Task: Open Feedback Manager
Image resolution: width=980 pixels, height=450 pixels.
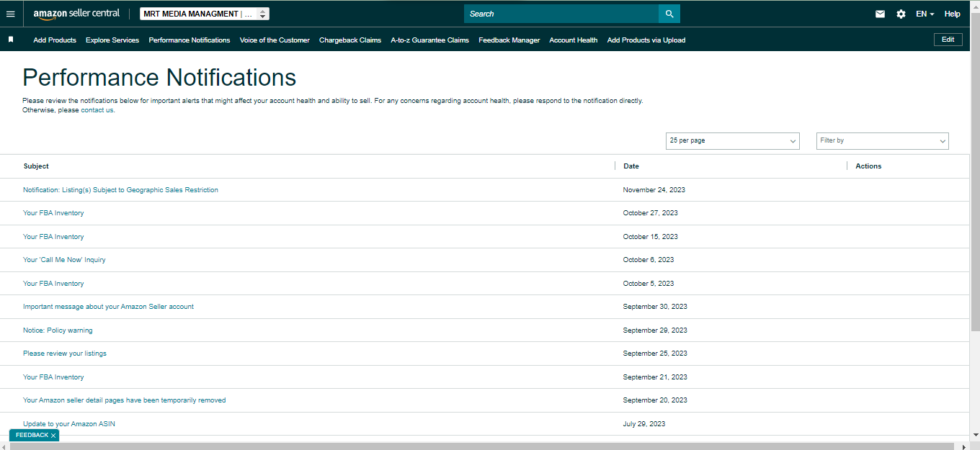Action: (509, 40)
